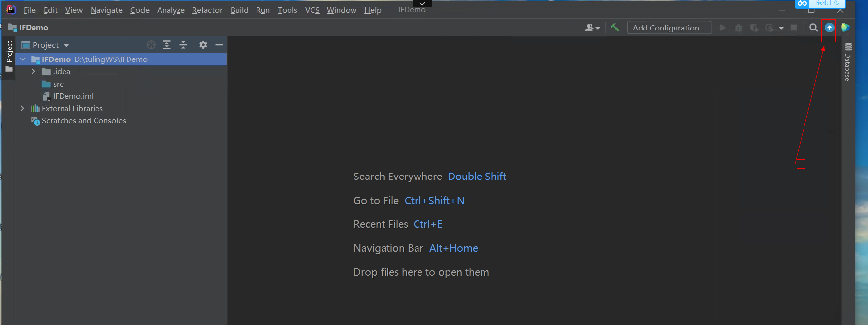Open Search Everywhere magnifier icon
The image size is (868, 325).
pos(814,28)
